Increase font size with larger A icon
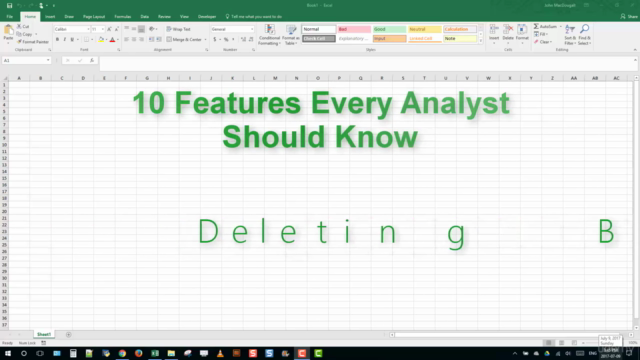 (109, 29)
